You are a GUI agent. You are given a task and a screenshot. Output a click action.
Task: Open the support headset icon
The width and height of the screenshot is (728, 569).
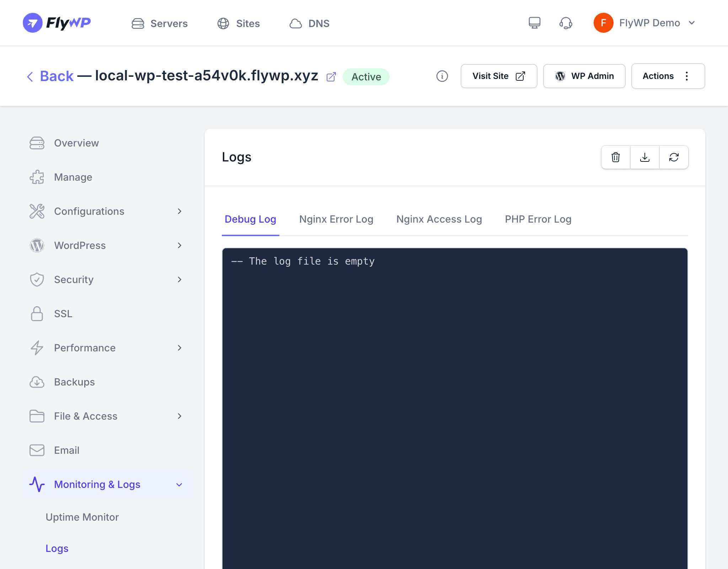pyautogui.click(x=566, y=23)
